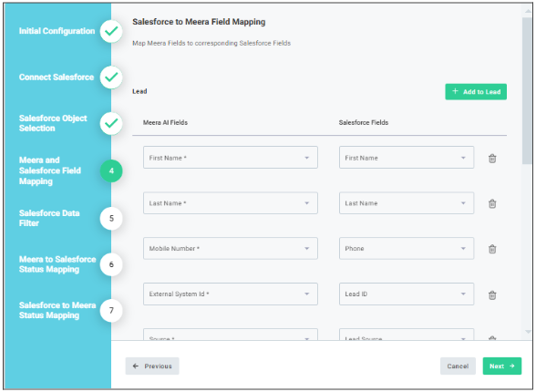Remove the External System Id mapping row

492,295
